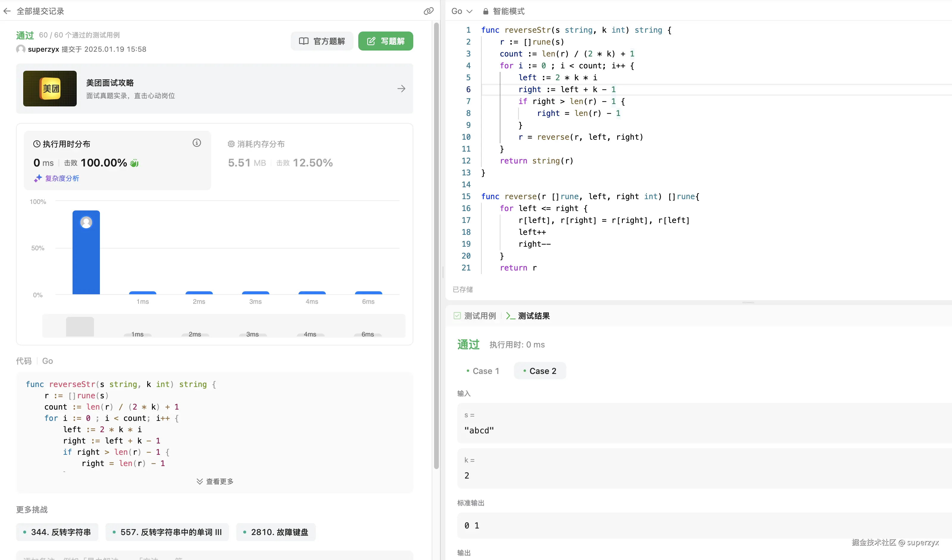Copy submission link via chain icon
Viewport: 952px width, 560px height.
coord(428,11)
